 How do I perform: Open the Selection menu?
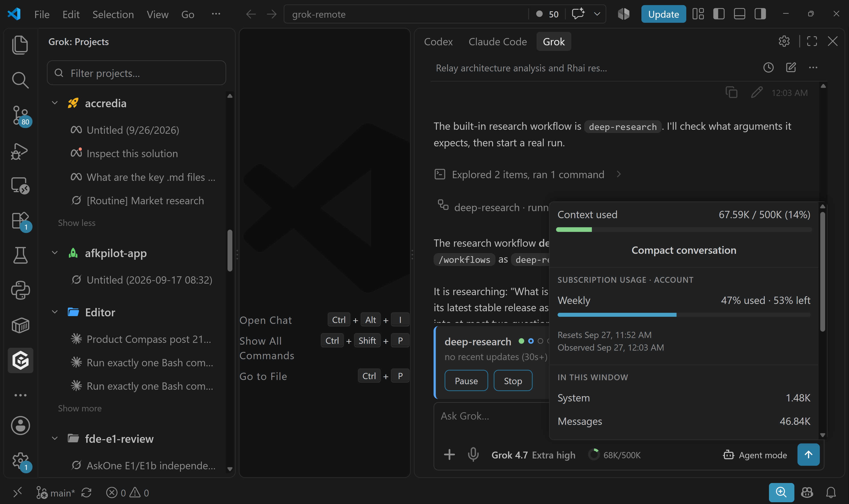coord(113,14)
